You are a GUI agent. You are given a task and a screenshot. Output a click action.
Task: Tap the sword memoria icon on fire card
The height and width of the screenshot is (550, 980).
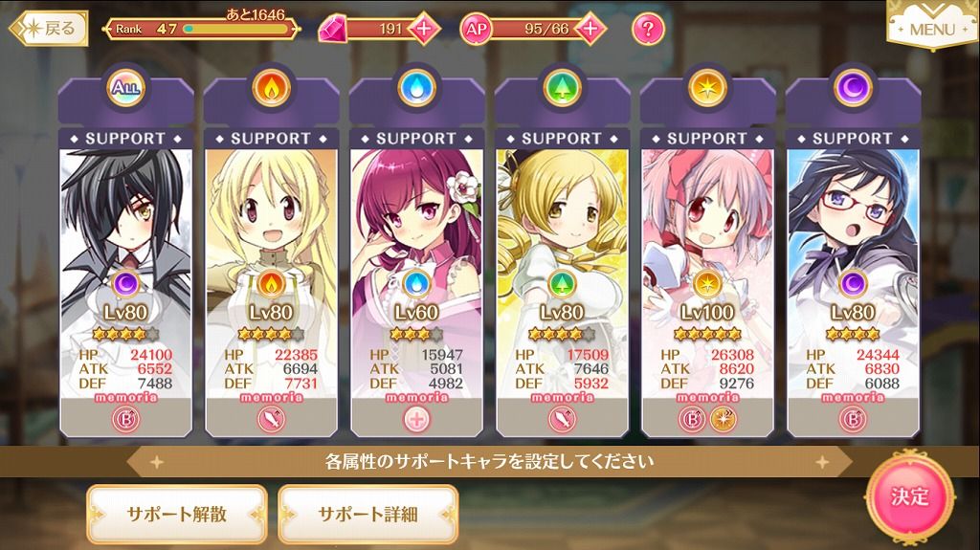tap(271, 419)
